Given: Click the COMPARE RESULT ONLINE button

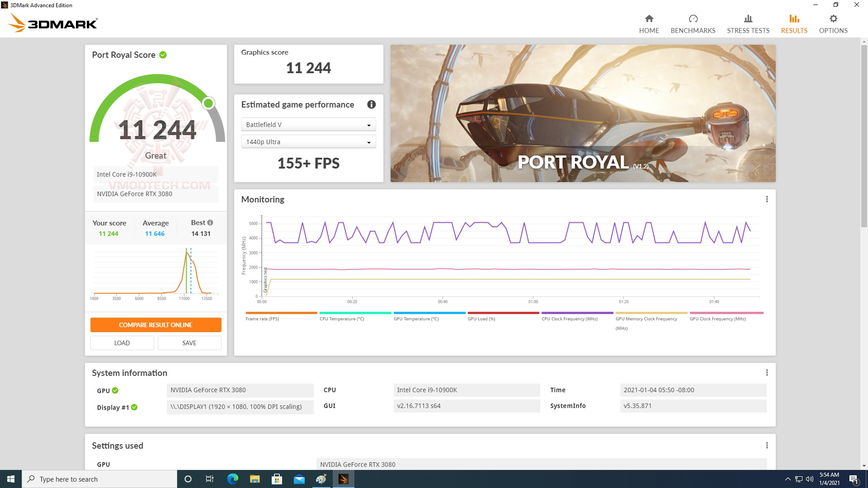Looking at the screenshot, I should [156, 324].
